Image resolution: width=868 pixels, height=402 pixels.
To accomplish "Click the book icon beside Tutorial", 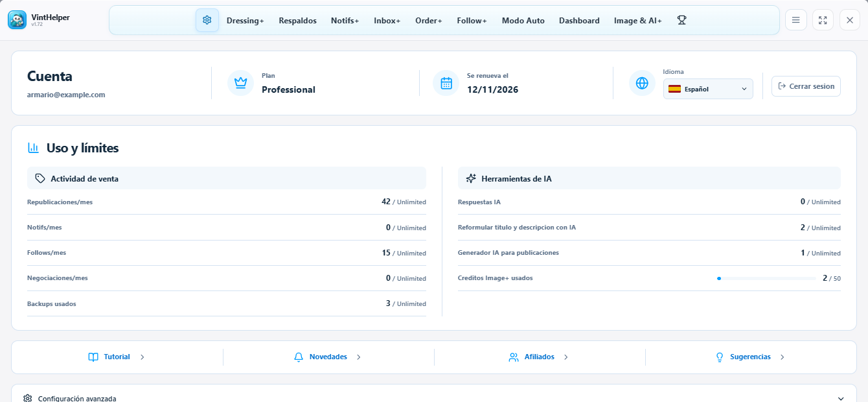I will [93, 357].
